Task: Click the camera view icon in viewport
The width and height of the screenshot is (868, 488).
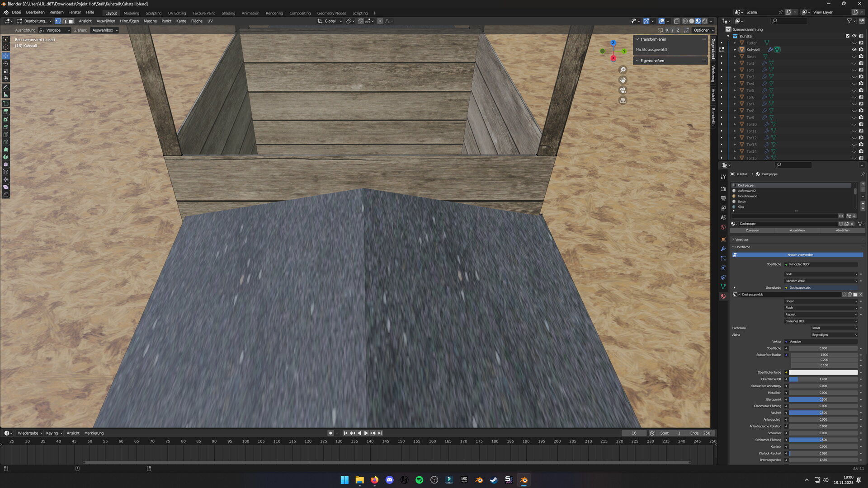Action: tap(623, 90)
